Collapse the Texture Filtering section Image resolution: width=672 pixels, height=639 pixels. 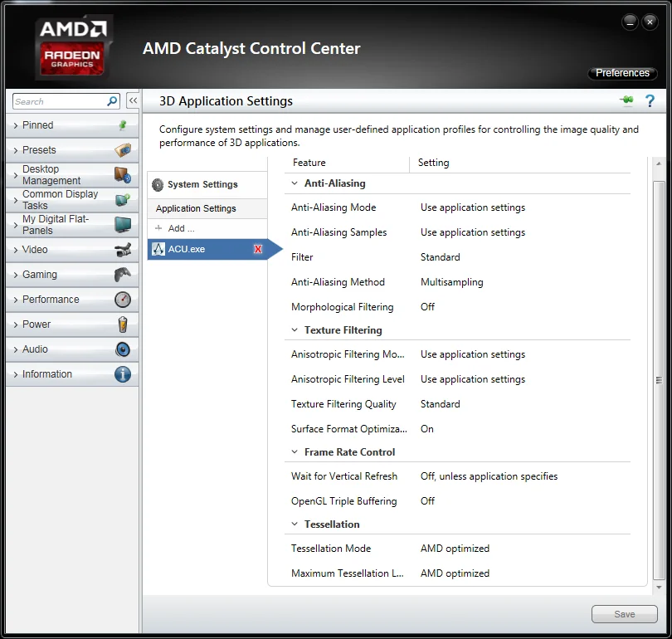[295, 330]
